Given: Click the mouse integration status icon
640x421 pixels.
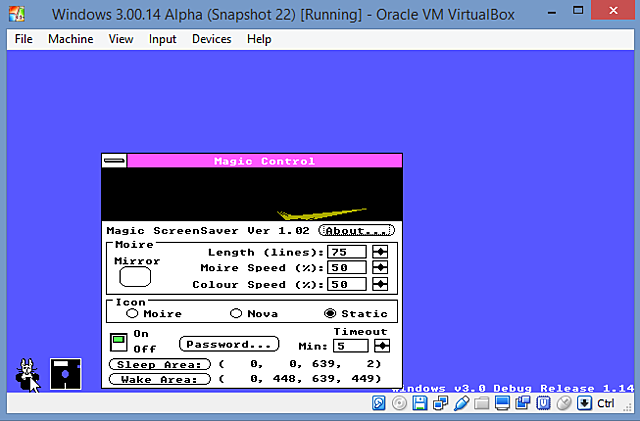Looking at the screenshot, I should pos(564,403).
